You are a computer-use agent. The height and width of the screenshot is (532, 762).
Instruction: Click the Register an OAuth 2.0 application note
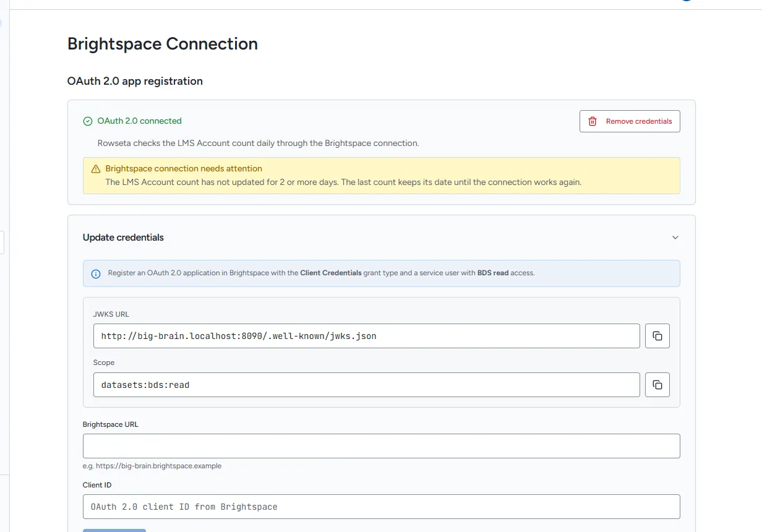(322, 273)
